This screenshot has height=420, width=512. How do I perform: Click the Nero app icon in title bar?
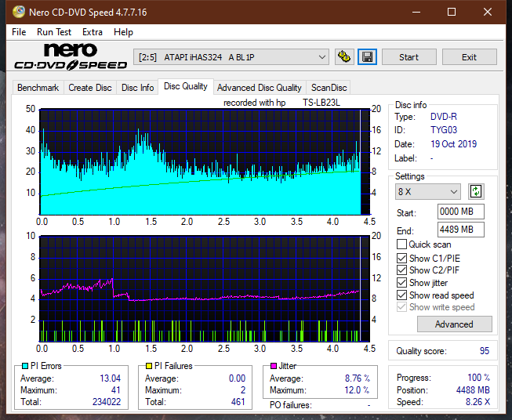(x=19, y=12)
